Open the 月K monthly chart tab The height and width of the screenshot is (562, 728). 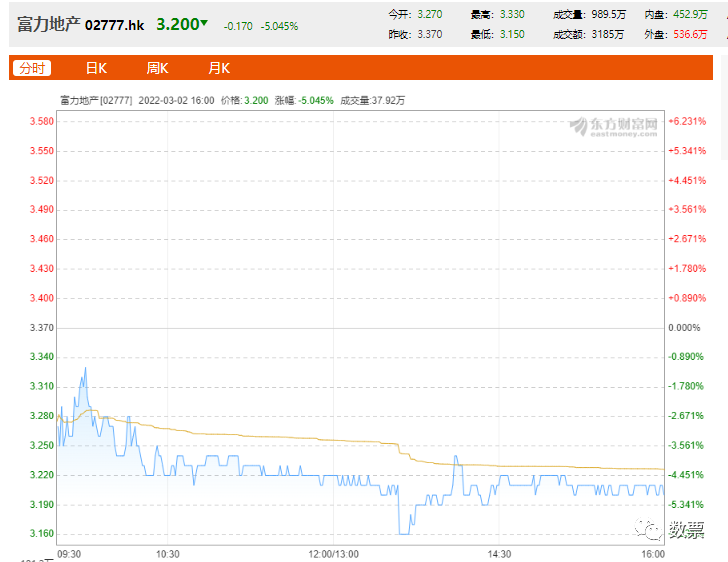(x=219, y=68)
